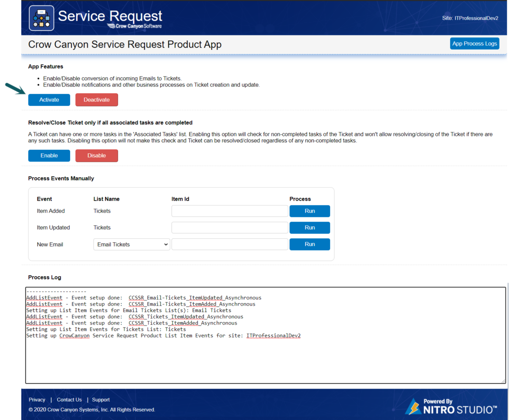
Task: Focus the Item Id field for Item Added
Action: (230, 211)
